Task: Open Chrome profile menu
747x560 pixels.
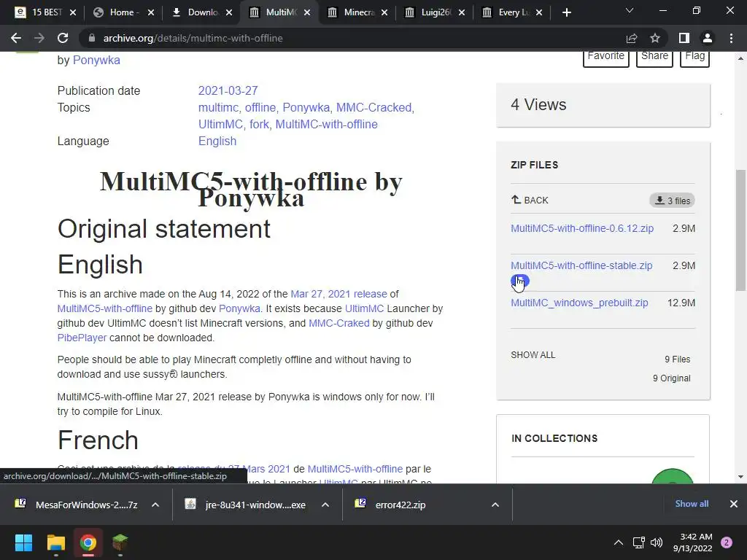Action: [708, 38]
